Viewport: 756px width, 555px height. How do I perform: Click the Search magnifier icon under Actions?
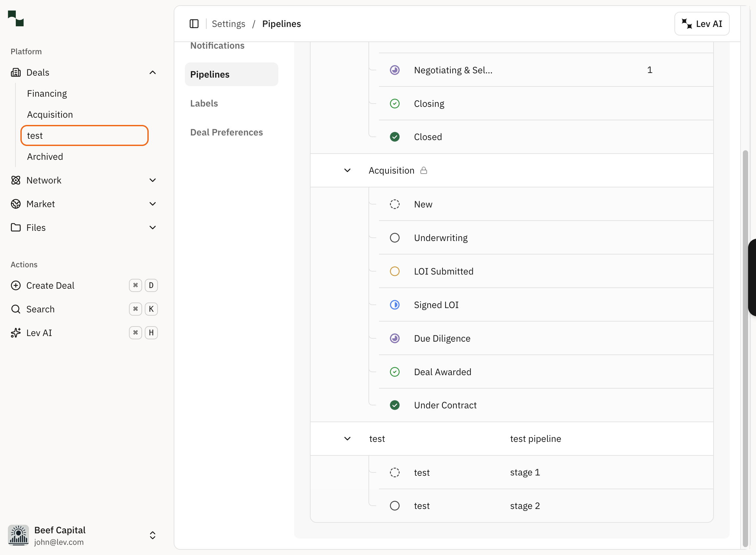15,309
